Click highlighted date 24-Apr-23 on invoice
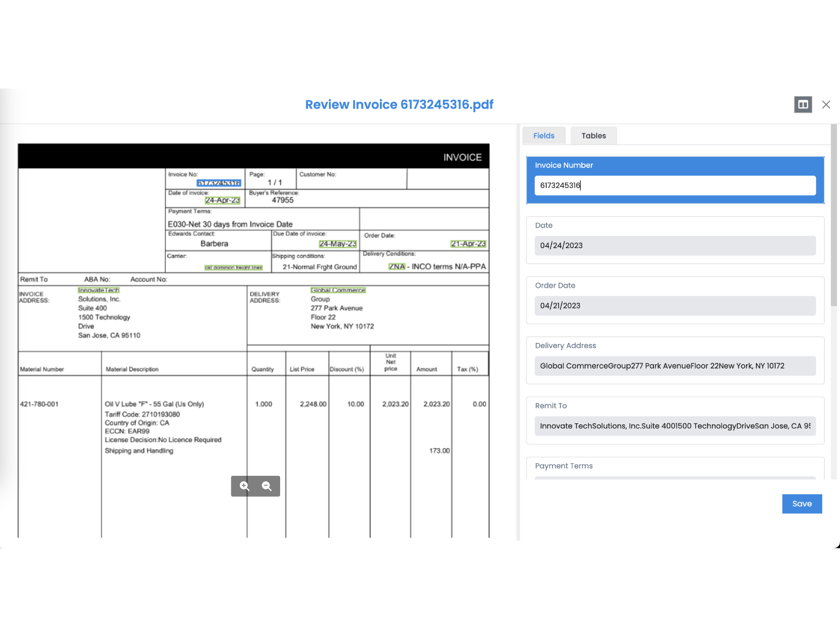This screenshot has height=637, width=840. pyautogui.click(x=222, y=201)
